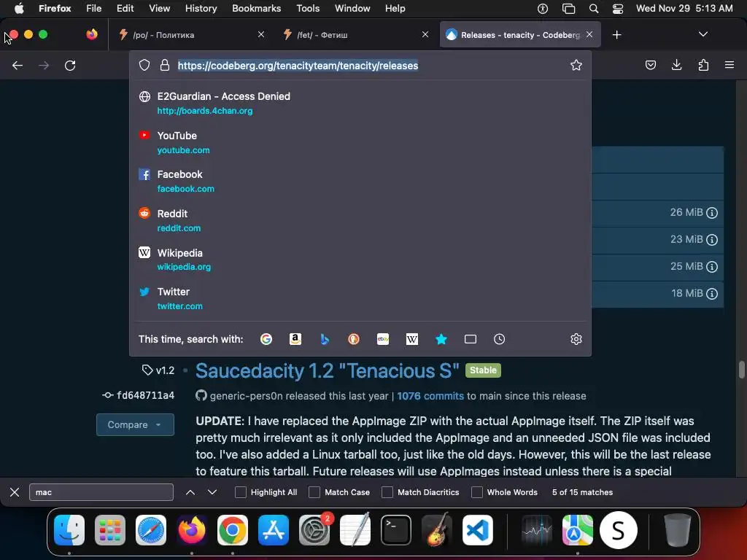Search open tabs icon
This screenshot has height=560, width=747.
coord(471,339)
